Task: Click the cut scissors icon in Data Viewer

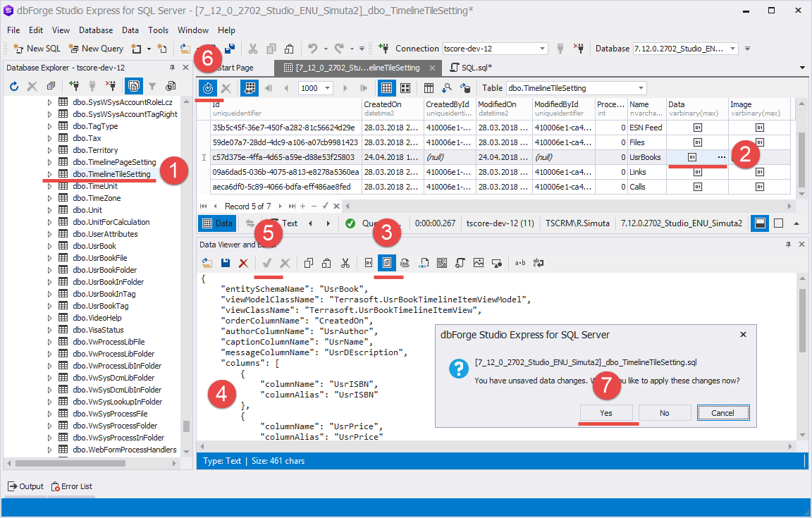Action: pyautogui.click(x=345, y=263)
